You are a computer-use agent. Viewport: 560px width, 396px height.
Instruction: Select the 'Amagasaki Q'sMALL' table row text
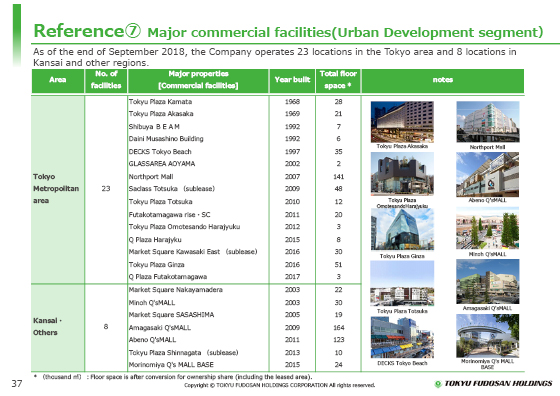160,328
